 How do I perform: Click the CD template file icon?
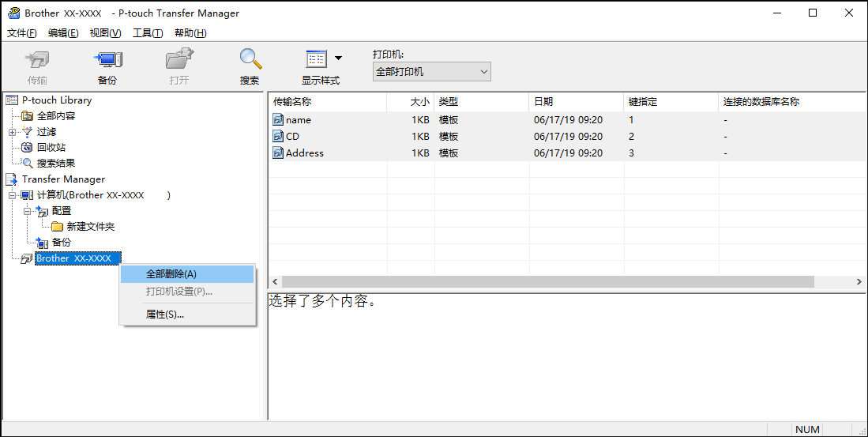[x=278, y=136]
